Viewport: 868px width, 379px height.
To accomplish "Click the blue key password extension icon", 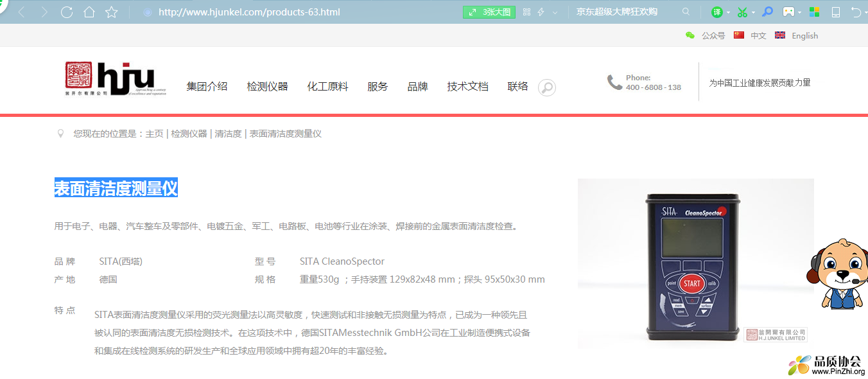I will (768, 12).
